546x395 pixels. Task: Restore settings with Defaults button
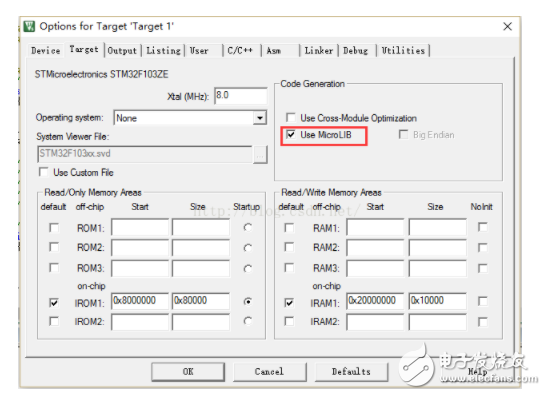tap(351, 372)
